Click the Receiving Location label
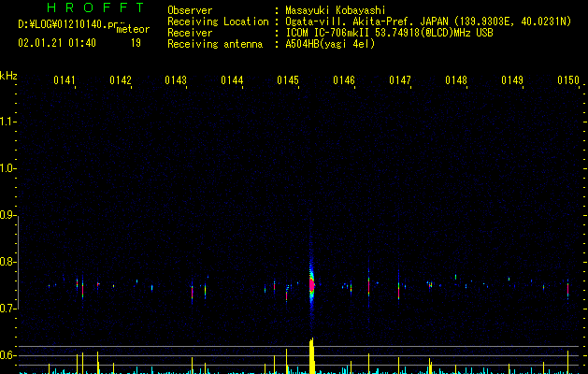 tap(218, 22)
